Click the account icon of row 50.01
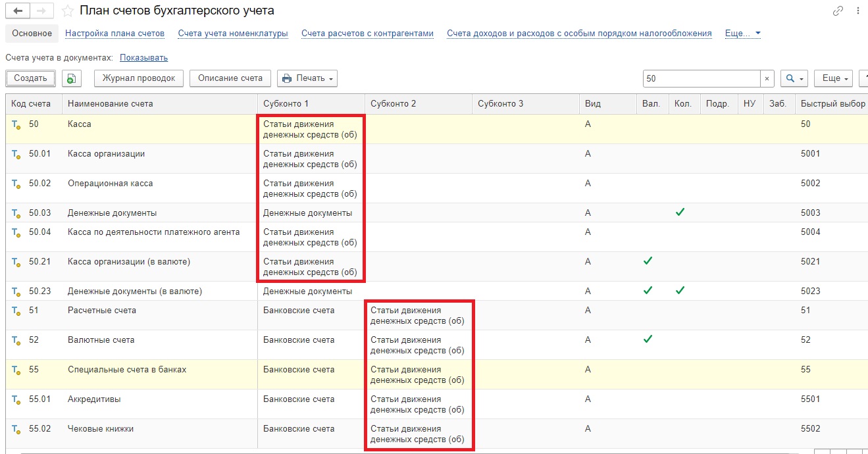The height and width of the screenshot is (454, 868). coord(16,155)
